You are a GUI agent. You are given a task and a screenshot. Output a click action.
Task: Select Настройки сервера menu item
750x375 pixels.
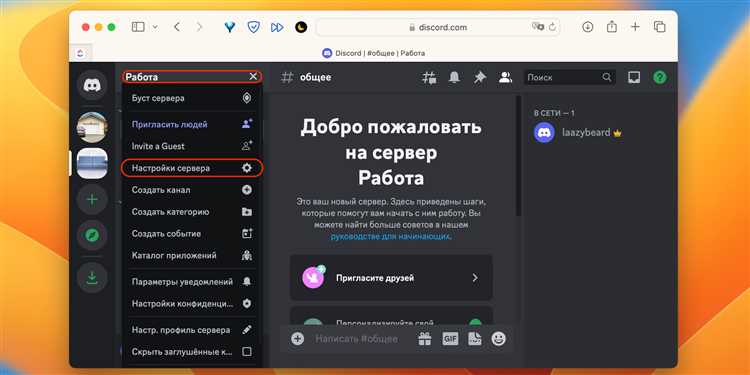point(192,168)
